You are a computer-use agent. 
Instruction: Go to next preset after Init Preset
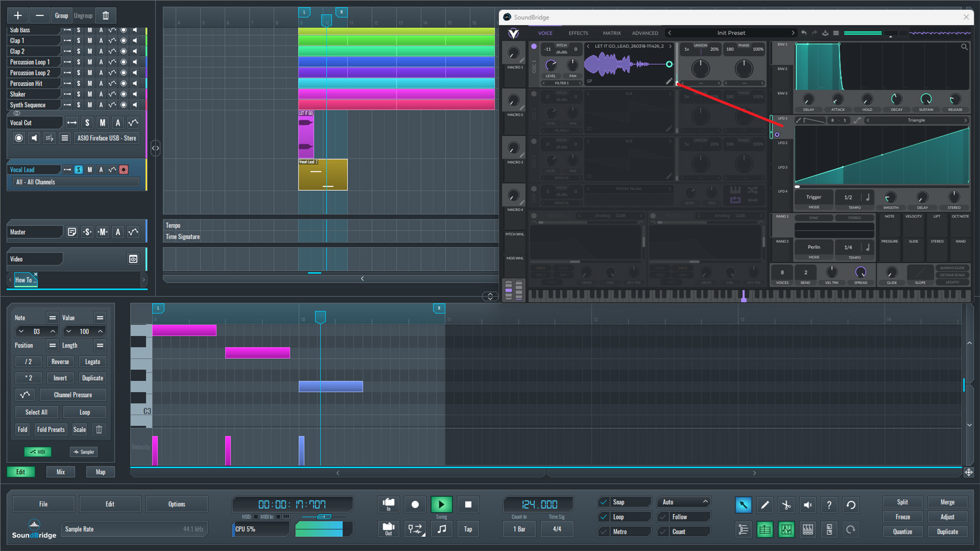click(x=793, y=33)
